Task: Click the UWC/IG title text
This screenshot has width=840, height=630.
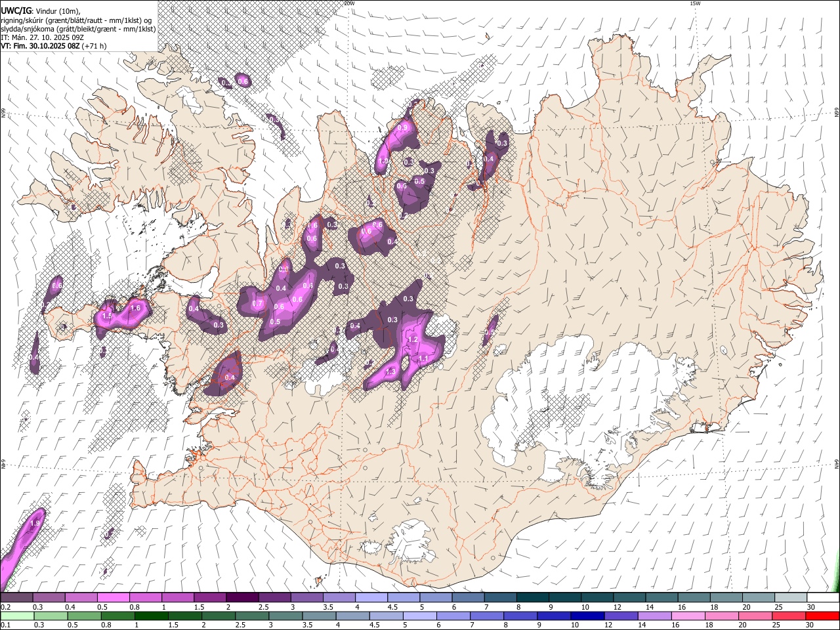Action: pos(16,10)
